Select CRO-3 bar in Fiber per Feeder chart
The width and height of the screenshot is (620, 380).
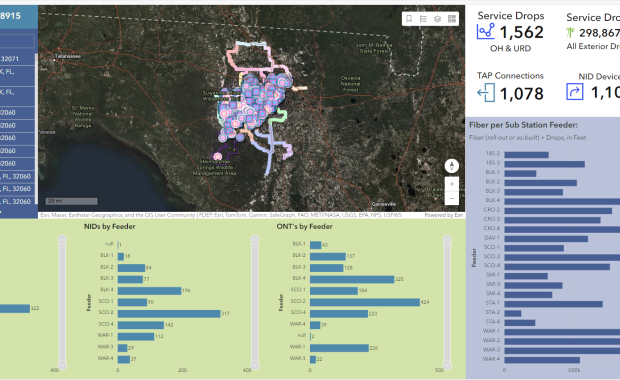(552, 220)
